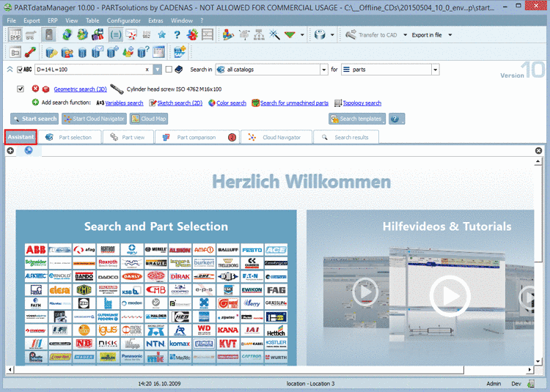Click the table window toolbar icon
The height and width of the screenshot is (392, 550).
coord(158,52)
